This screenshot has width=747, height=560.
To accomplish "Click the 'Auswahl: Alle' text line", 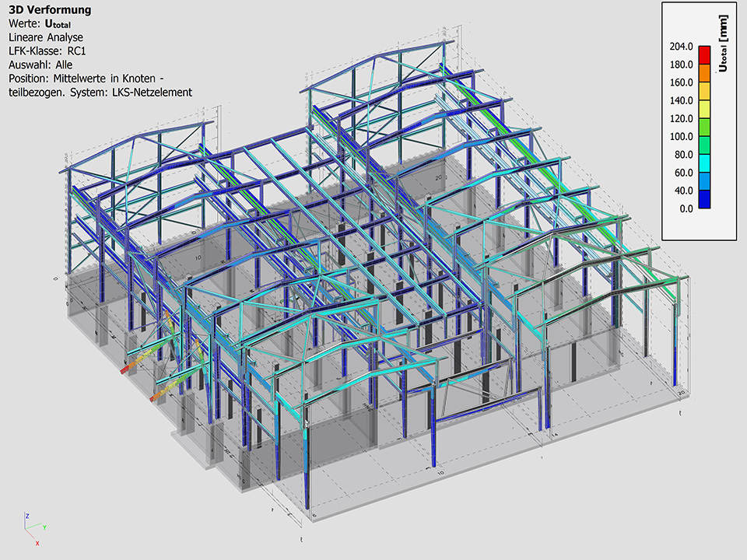I will pos(40,65).
